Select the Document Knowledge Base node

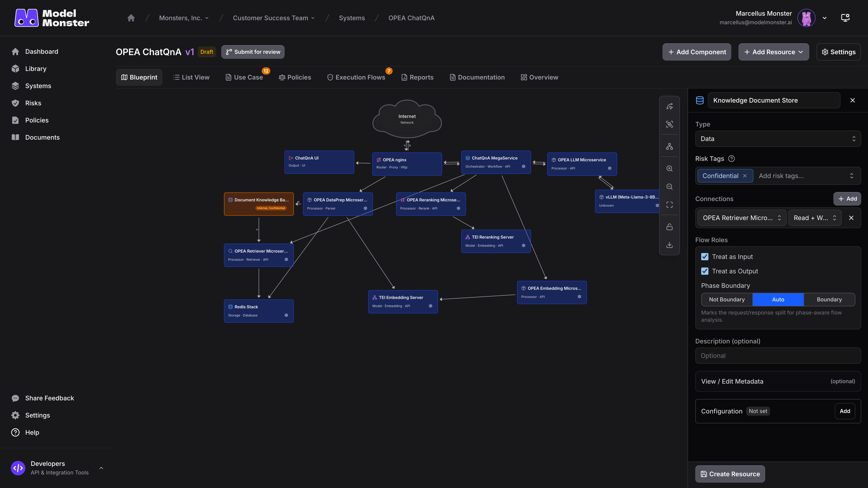pyautogui.click(x=259, y=204)
